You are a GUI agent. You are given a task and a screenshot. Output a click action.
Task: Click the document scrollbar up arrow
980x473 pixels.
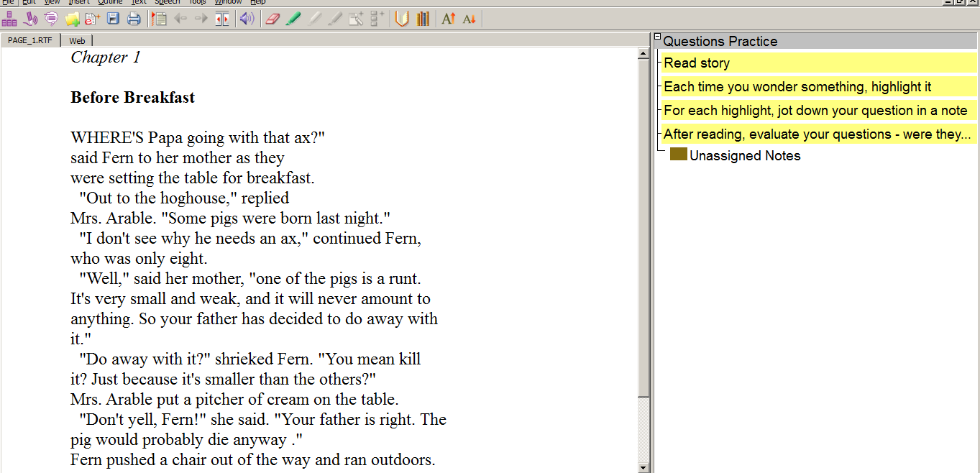pyautogui.click(x=644, y=53)
